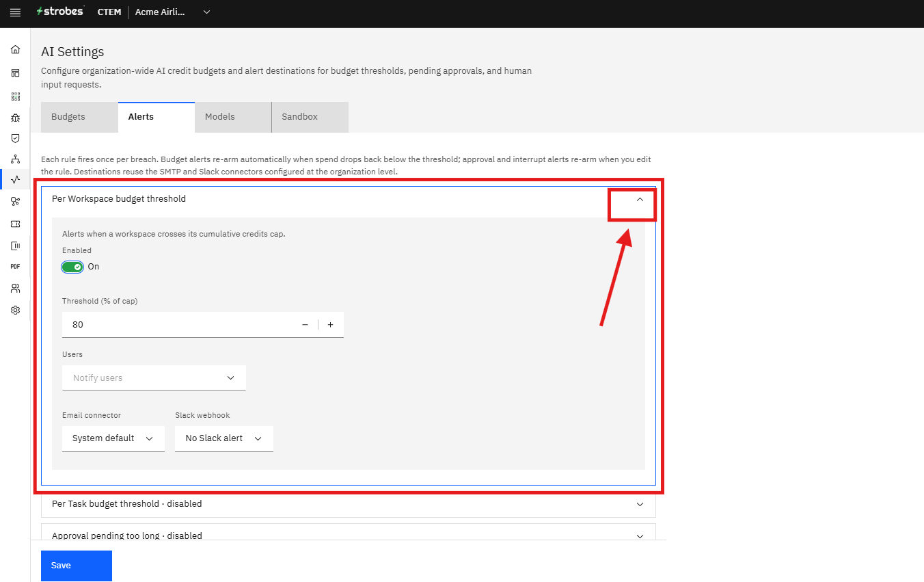Open the Slack webhook dropdown
The height and width of the screenshot is (582, 924).
[224, 438]
